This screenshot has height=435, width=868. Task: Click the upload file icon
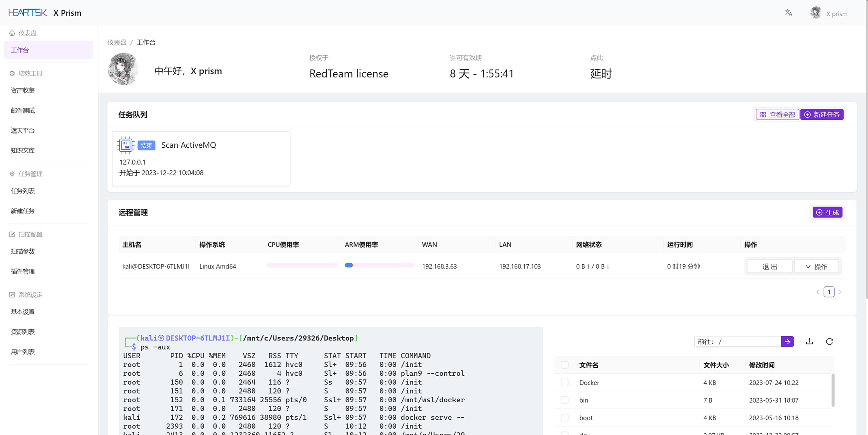coord(809,341)
